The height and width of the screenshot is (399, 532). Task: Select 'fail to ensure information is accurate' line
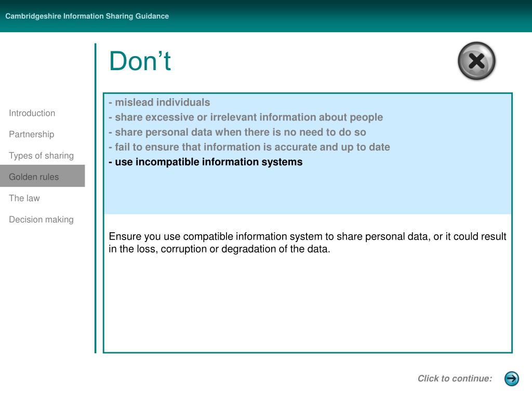point(249,147)
